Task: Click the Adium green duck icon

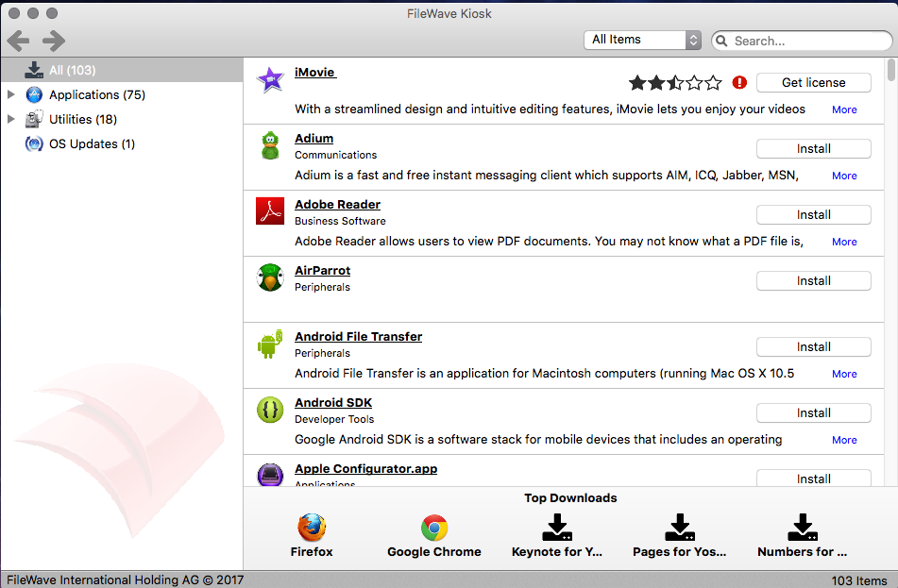Action: pyautogui.click(x=270, y=146)
